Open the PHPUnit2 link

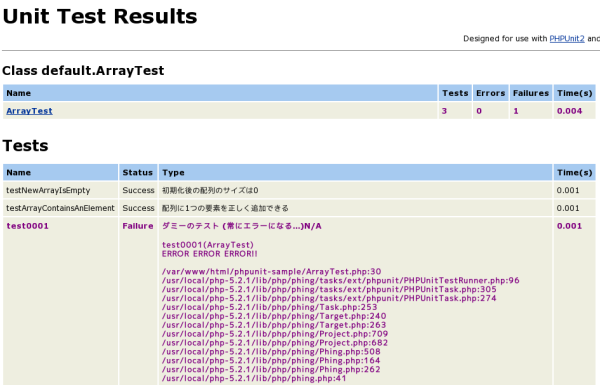click(567, 39)
